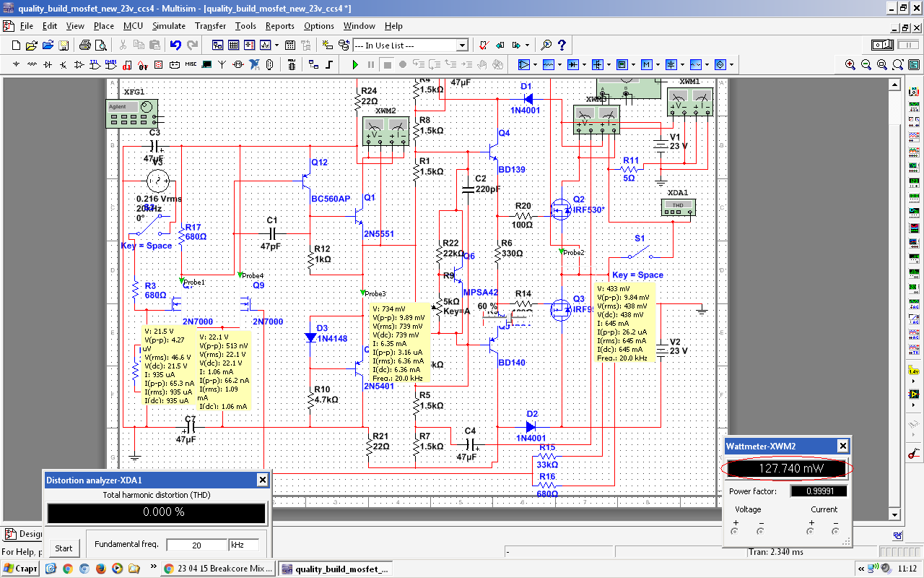Open the Transfer menu
The height and width of the screenshot is (578, 924).
pyautogui.click(x=210, y=26)
